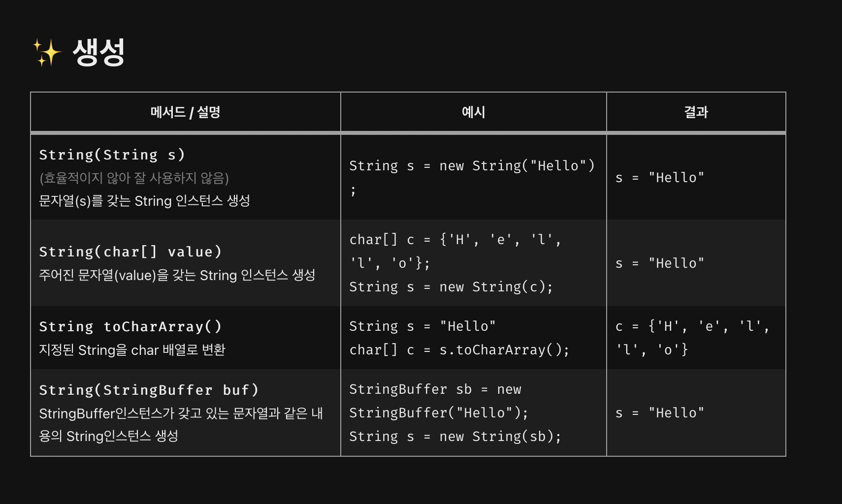
Task: Click the char[] c = s.toCharArray(); line
Action: coord(459,350)
